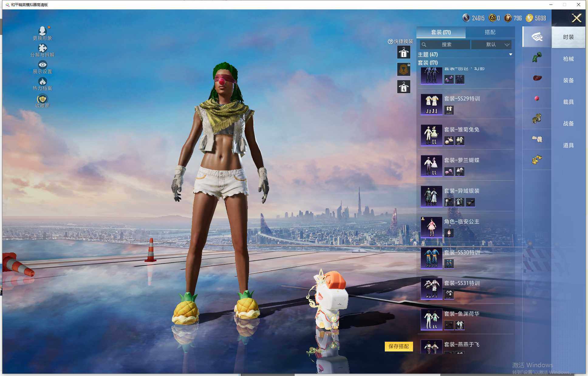Screen dimensions: 588x376
Task: Select the green hair headwear slot icon
Action: (537, 57)
